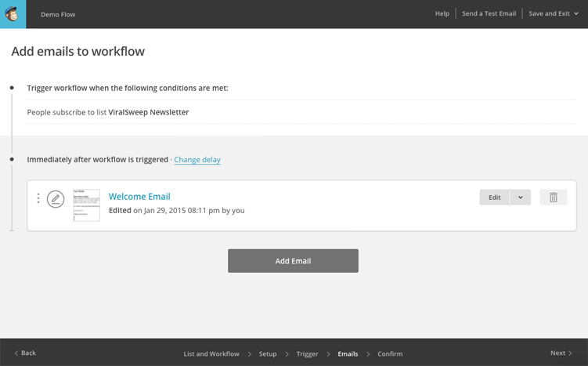Click the Demo Flow workflow name
The height and width of the screenshot is (366, 588).
click(58, 14)
